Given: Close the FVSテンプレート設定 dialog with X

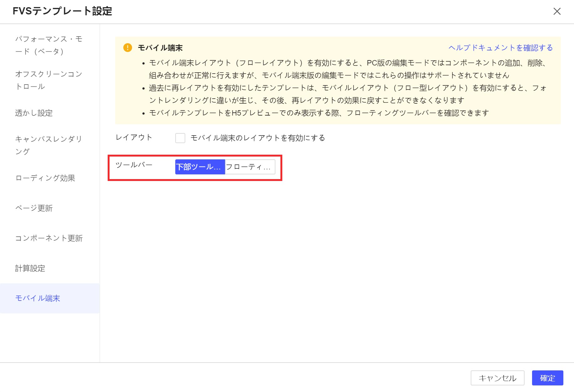Looking at the screenshot, I should 557,12.
